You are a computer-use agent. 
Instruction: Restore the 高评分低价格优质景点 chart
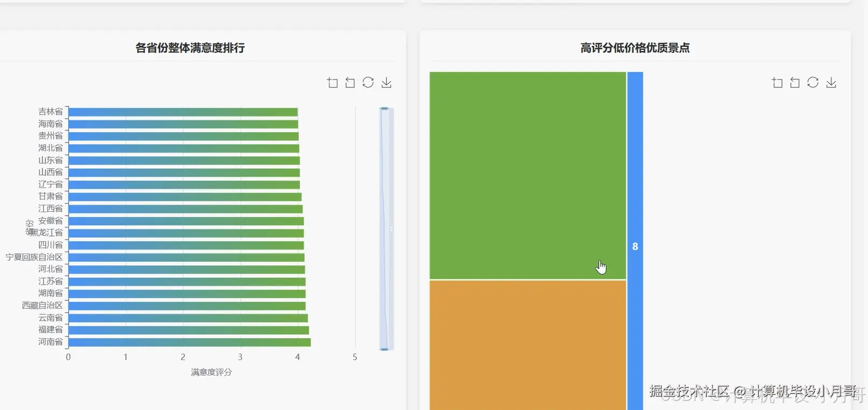click(x=813, y=82)
